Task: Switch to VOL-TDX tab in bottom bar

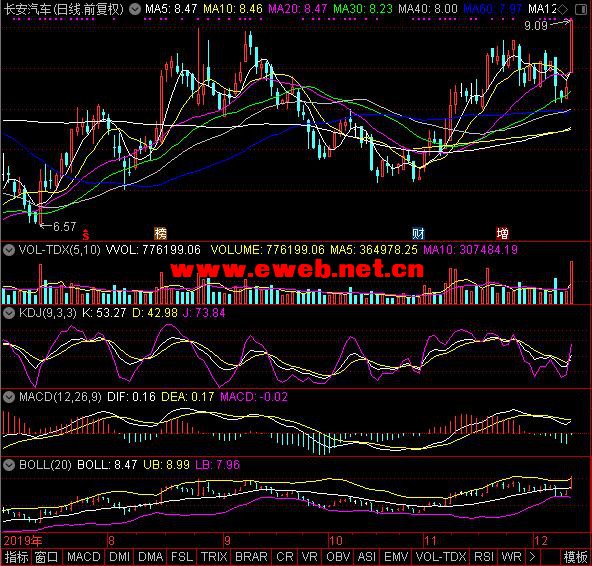Action: 441,557
